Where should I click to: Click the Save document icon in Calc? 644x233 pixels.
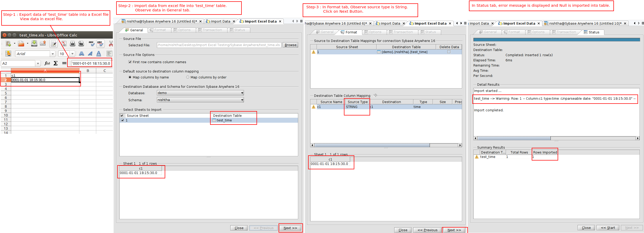[x=34, y=43]
